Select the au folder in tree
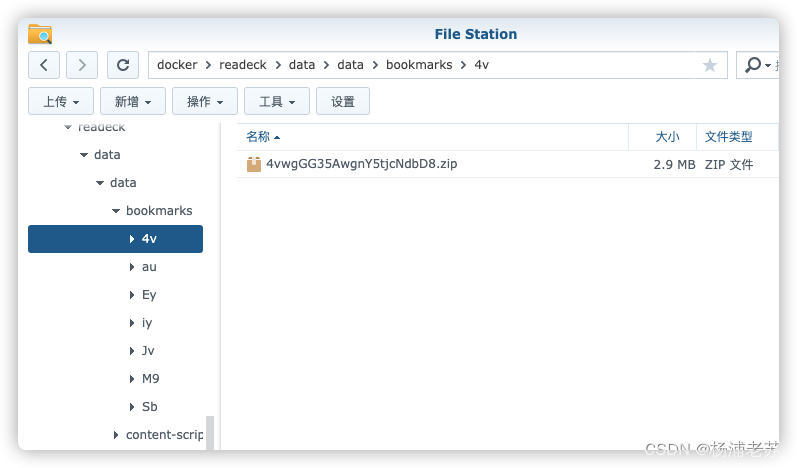The height and width of the screenshot is (468, 797). [x=149, y=267]
